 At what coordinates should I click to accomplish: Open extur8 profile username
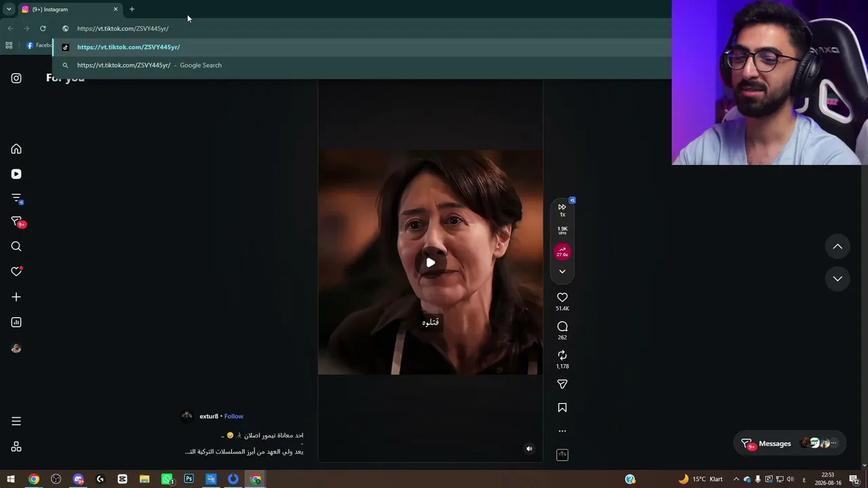pyautogui.click(x=209, y=416)
